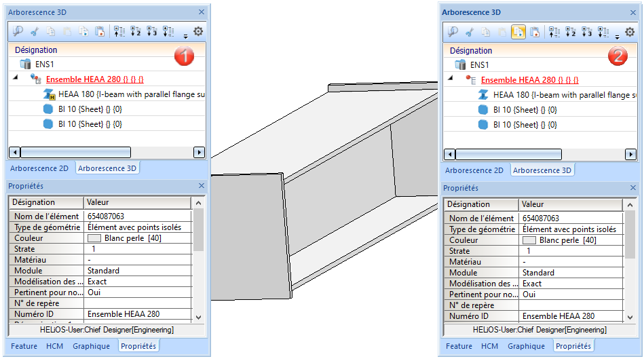Click the HEAA 180 beam icon in right tree
The image size is (644, 361).
point(483,95)
